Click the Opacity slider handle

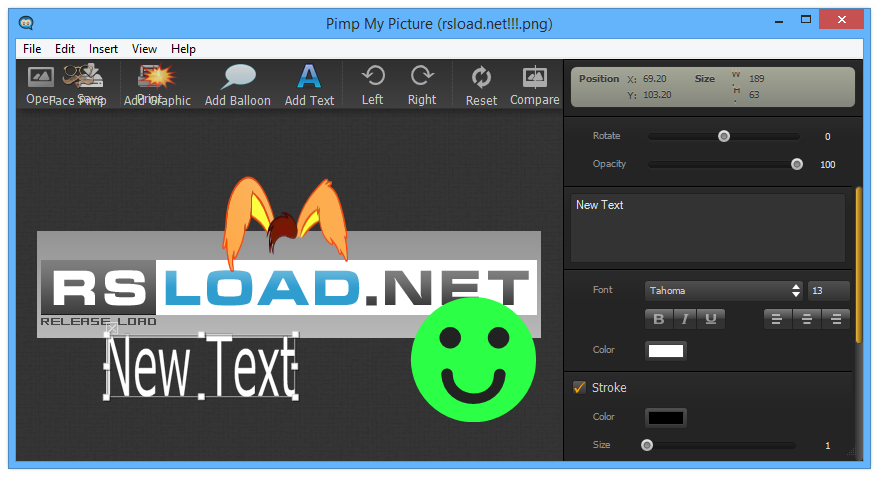click(x=797, y=165)
